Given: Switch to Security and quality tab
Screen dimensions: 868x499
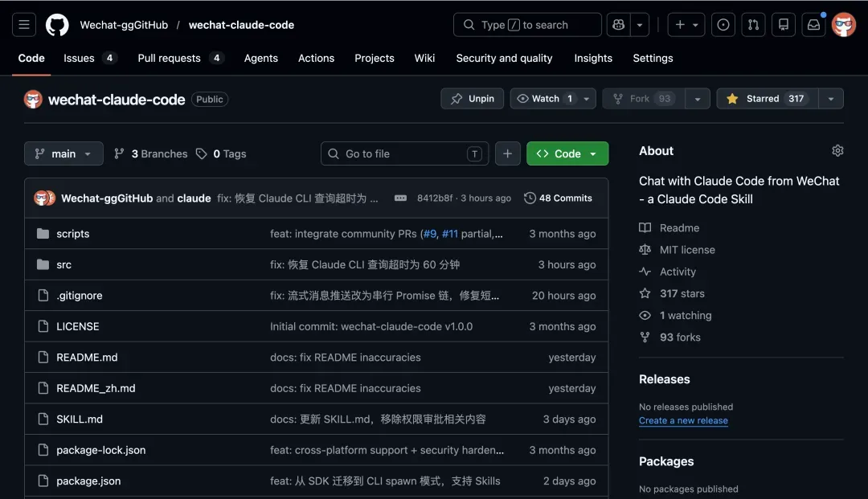Looking at the screenshot, I should [x=504, y=58].
